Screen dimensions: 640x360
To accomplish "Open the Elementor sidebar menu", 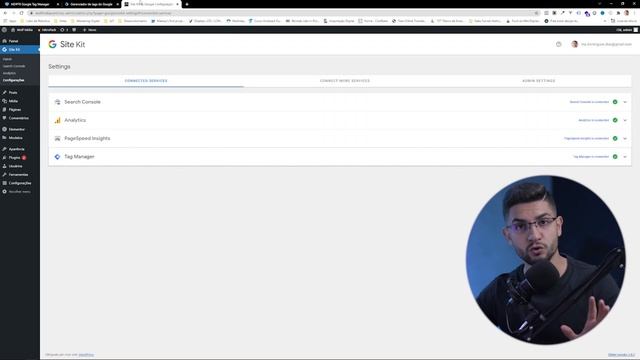I will [x=16, y=129].
